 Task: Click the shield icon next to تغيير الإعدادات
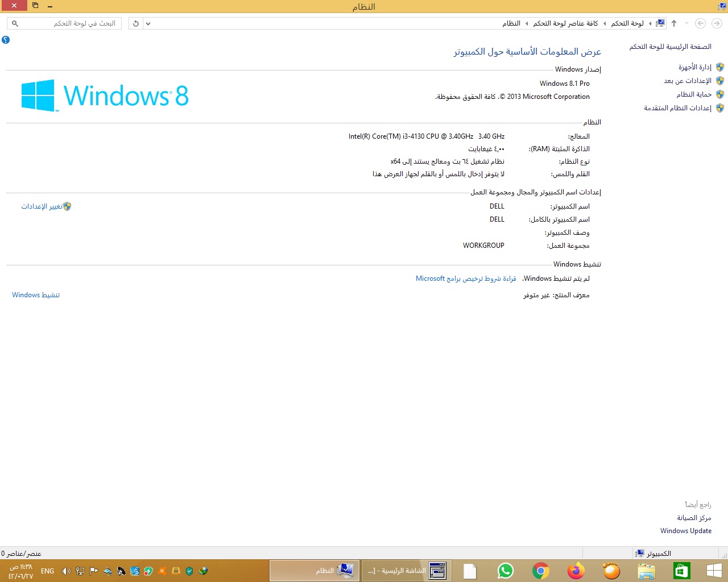[67, 206]
